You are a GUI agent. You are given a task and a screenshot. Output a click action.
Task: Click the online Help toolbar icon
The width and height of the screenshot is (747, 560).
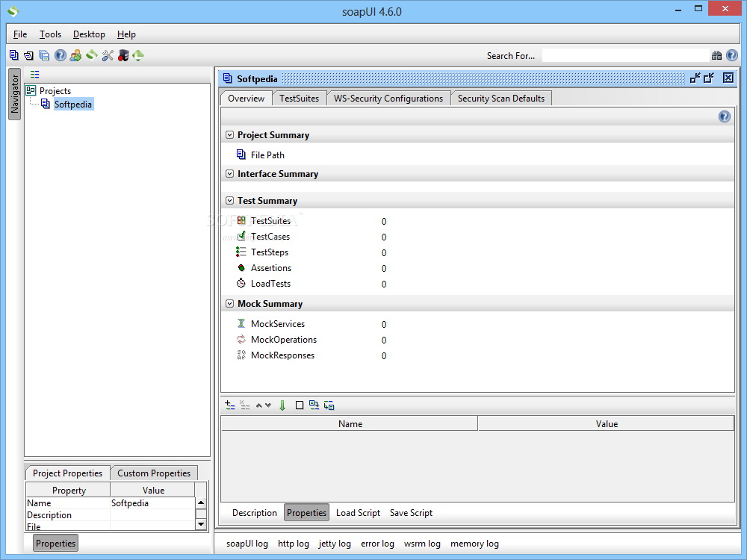click(x=60, y=55)
